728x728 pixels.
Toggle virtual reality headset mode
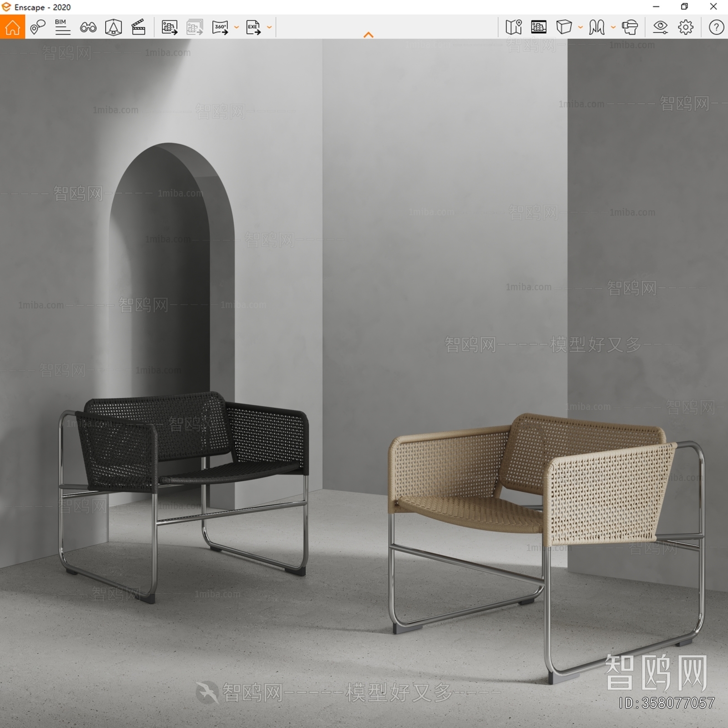point(630,27)
